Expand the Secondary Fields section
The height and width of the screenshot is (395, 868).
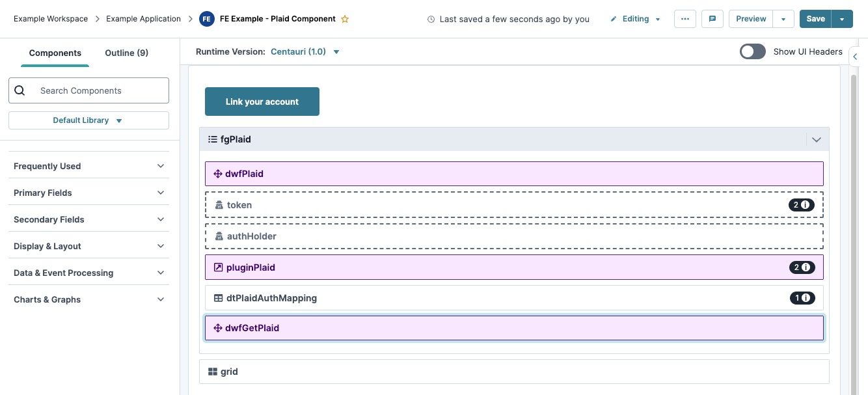(x=88, y=219)
